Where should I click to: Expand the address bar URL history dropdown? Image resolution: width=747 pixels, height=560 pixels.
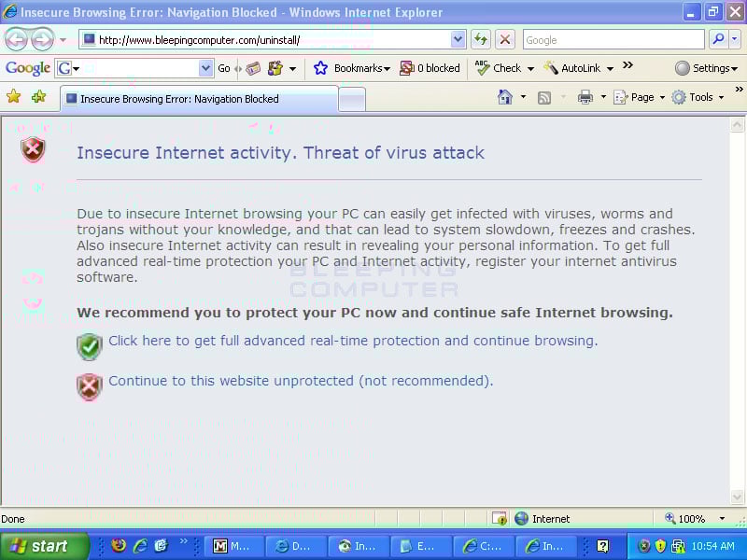[x=458, y=39]
